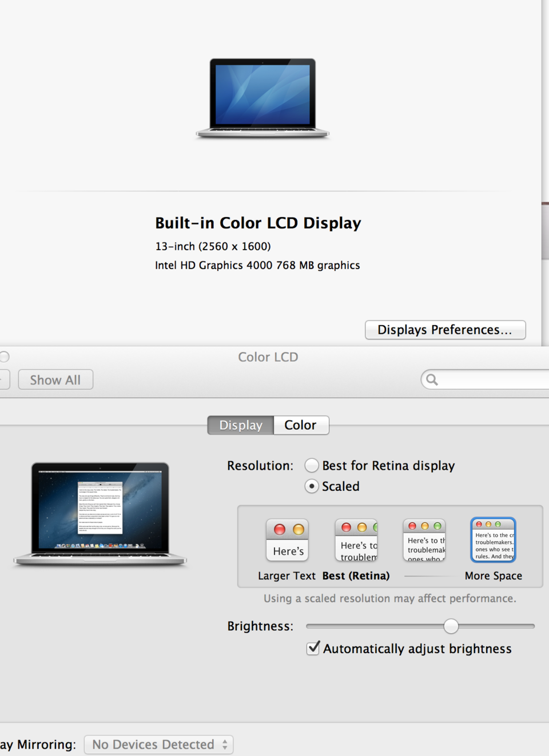This screenshot has width=549, height=756.
Task: Select the Larger Text resolution icon
Action: (287, 540)
